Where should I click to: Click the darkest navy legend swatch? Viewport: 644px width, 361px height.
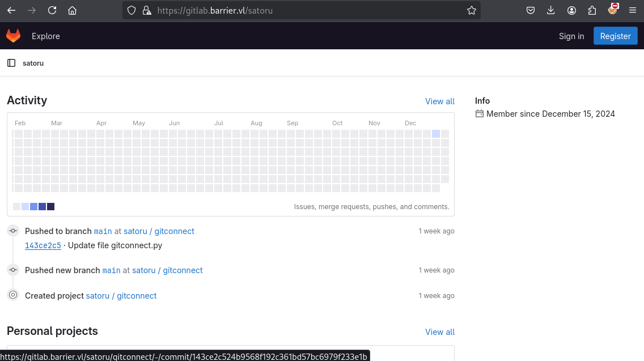(x=50, y=207)
